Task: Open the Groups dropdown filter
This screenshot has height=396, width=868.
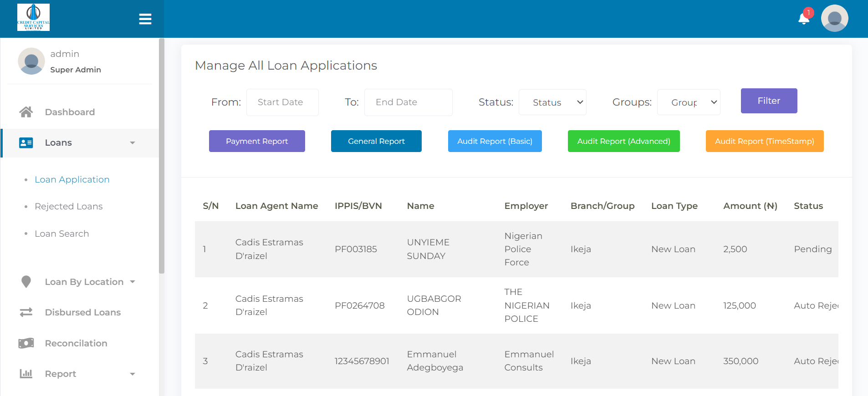Action: tap(688, 102)
